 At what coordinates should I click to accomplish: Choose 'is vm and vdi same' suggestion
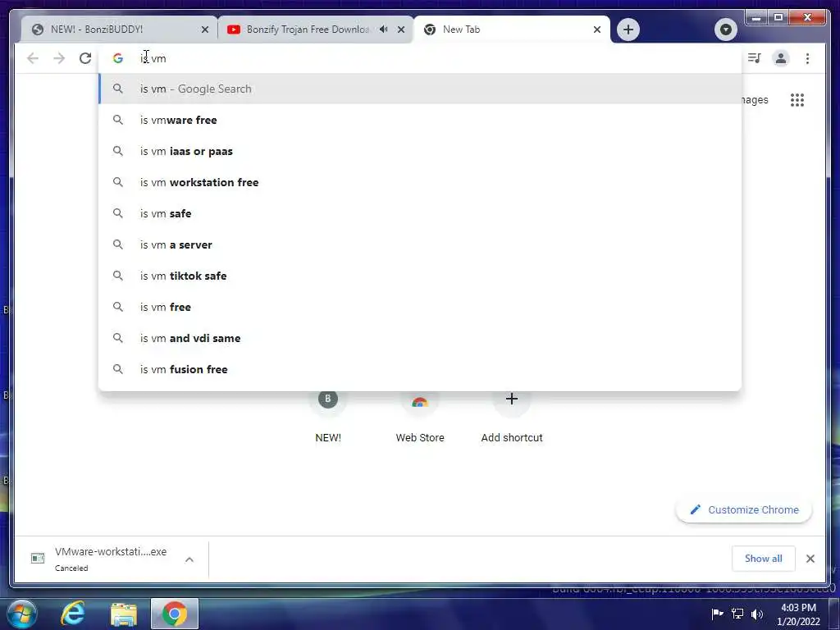[420, 338]
